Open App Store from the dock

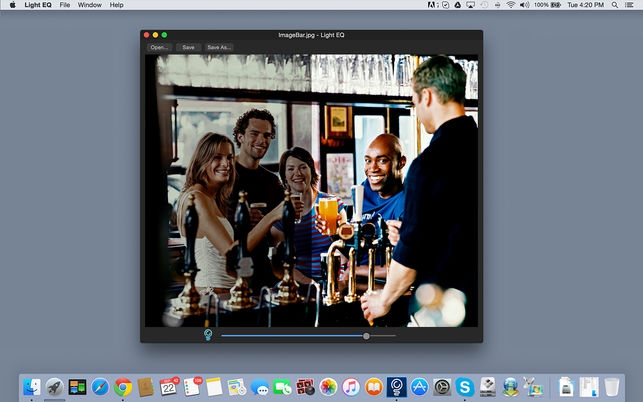tap(418, 387)
